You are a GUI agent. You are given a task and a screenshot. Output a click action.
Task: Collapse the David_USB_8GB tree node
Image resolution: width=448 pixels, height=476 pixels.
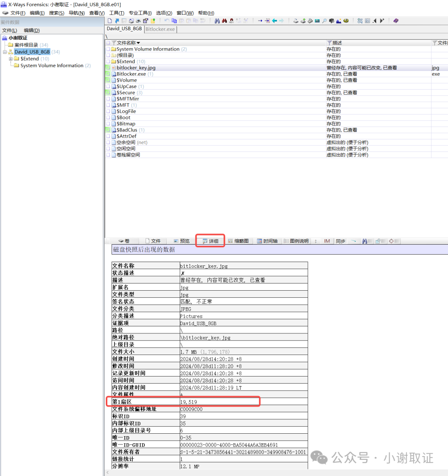coord(5,52)
